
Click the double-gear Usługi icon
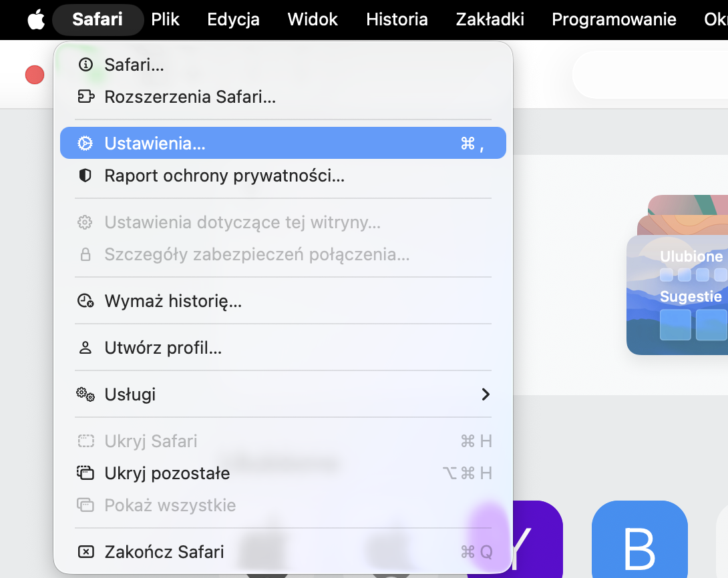pos(85,394)
